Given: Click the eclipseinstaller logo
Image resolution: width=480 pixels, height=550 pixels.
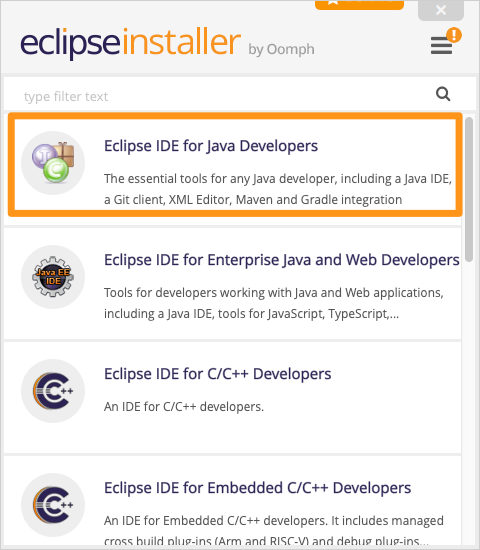Looking at the screenshot, I should click(131, 43).
